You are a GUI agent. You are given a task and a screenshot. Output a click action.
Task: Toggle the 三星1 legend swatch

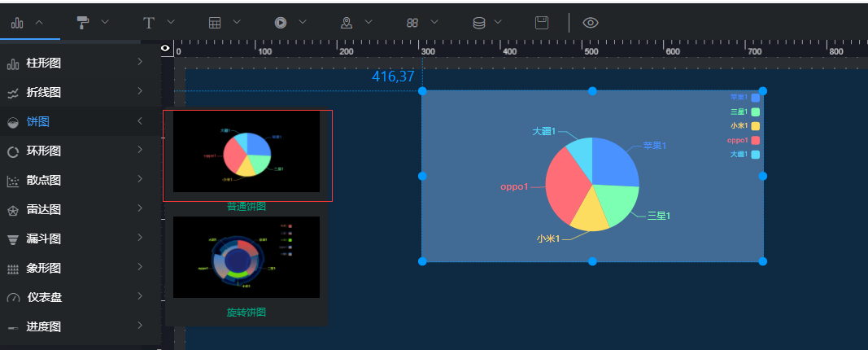tap(756, 112)
